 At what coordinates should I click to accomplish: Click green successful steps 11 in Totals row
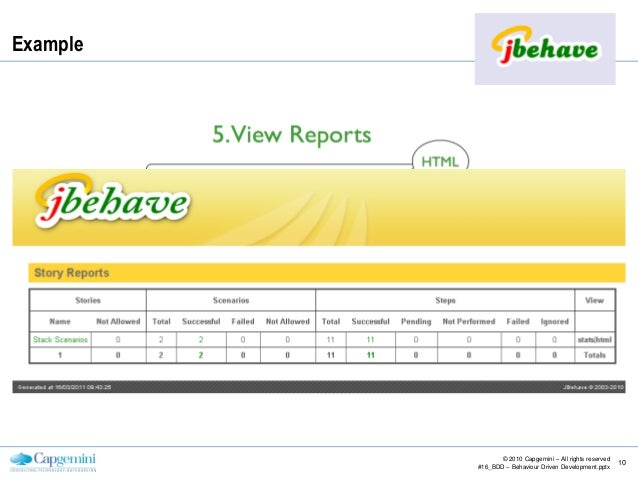point(370,355)
